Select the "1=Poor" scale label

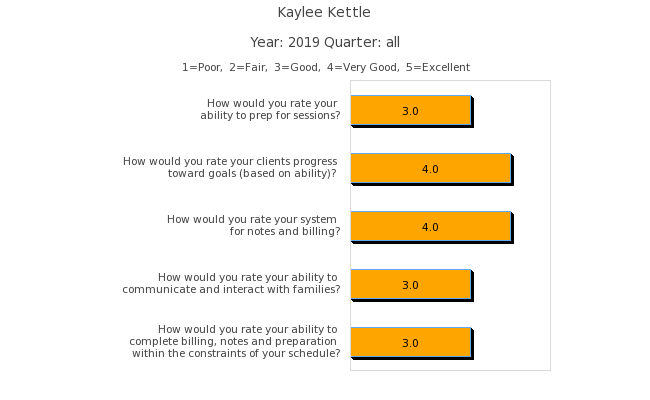[202, 68]
